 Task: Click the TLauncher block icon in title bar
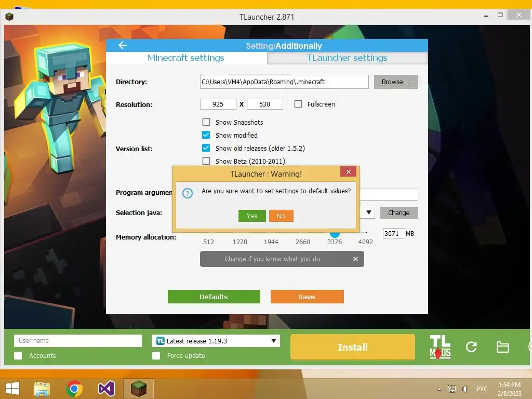point(9,16)
